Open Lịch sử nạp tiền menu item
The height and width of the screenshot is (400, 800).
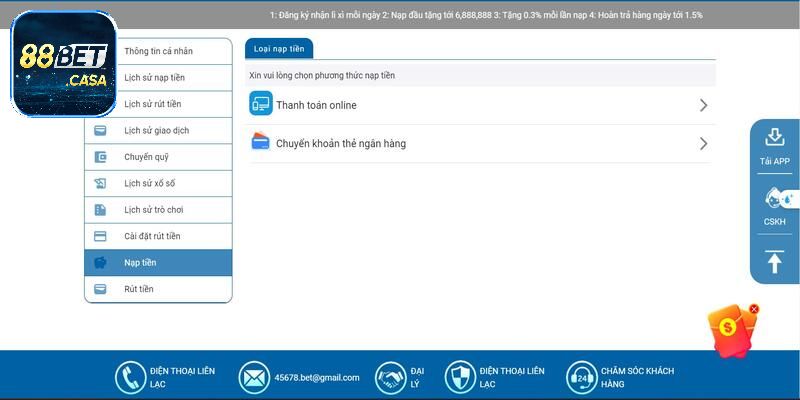154,78
